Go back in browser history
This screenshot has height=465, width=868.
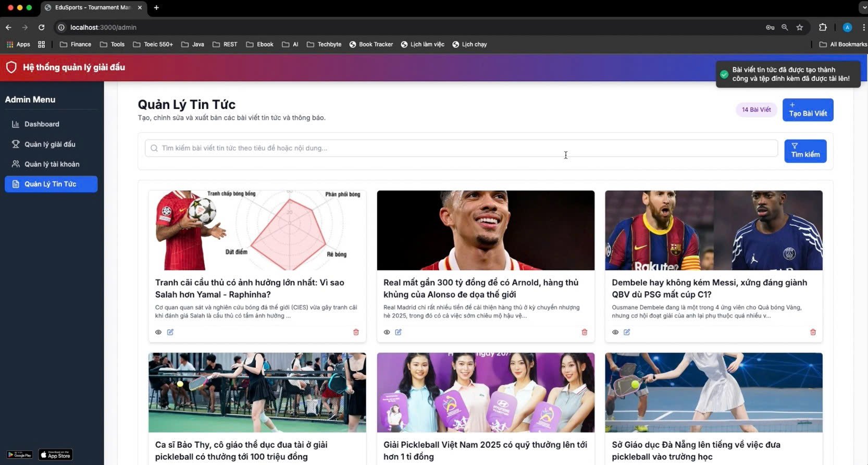click(x=8, y=27)
